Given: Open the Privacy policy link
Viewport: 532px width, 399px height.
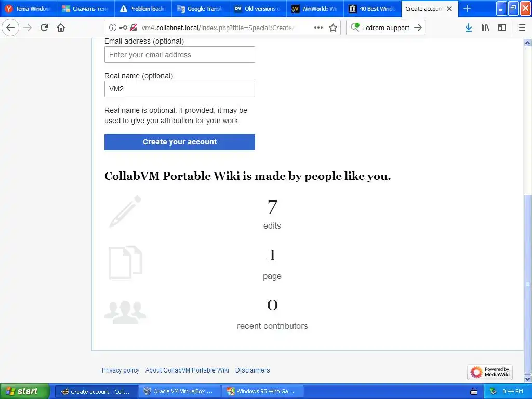Looking at the screenshot, I should point(121,370).
